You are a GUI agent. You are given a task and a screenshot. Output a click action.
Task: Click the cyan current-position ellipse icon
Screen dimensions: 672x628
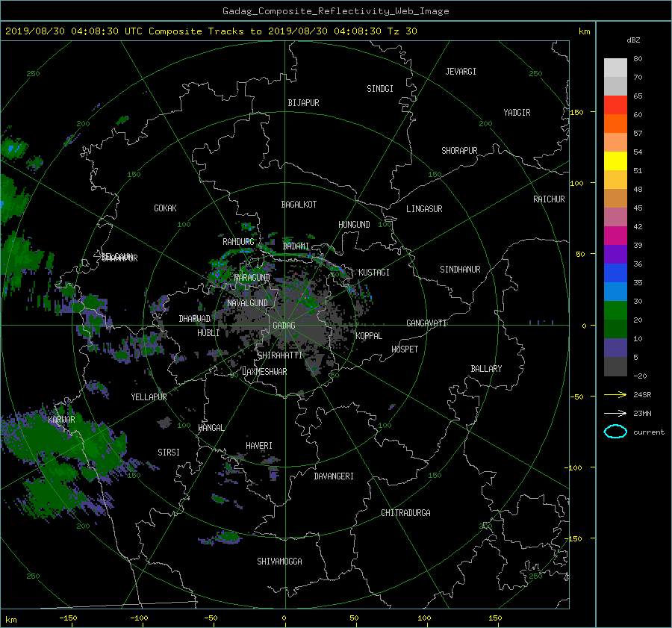pos(615,432)
